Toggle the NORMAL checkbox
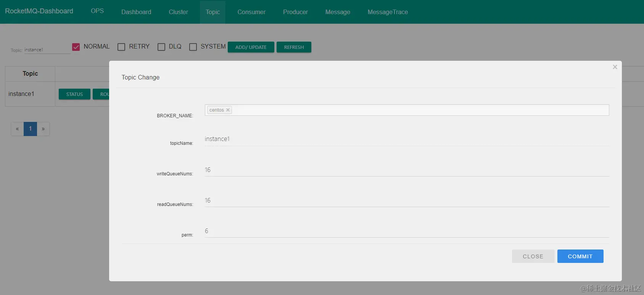644x295 pixels. [x=76, y=47]
